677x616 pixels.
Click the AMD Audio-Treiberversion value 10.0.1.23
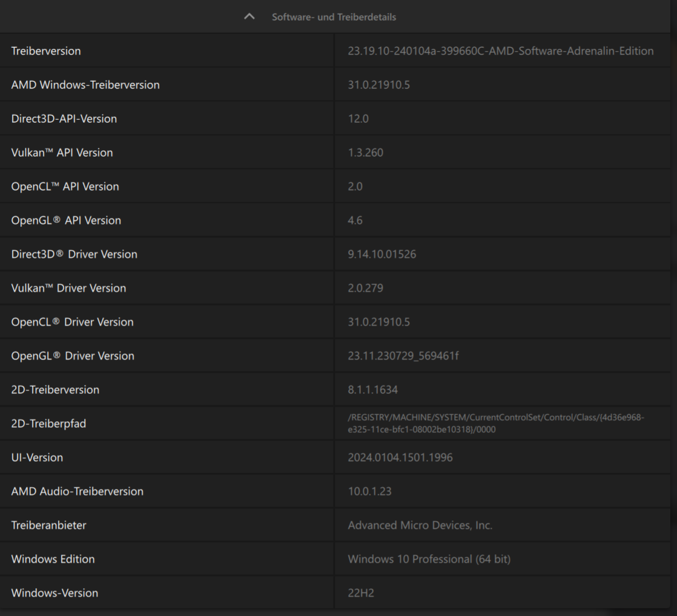coord(369,491)
